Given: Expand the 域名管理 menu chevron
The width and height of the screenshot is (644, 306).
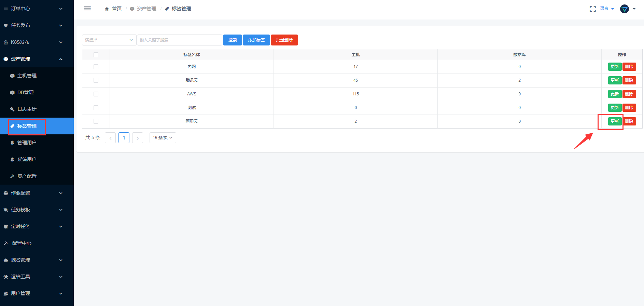Looking at the screenshot, I should 61,260.
